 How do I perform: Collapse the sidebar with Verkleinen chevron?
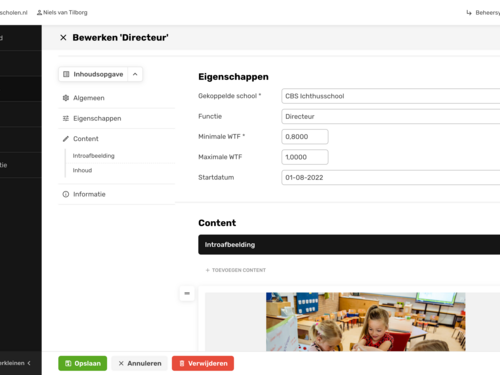coord(29,363)
